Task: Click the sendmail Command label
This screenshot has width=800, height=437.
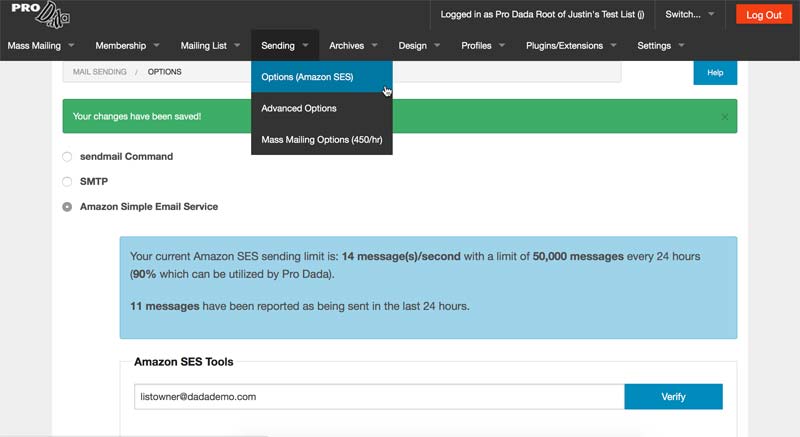Action: (x=127, y=157)
